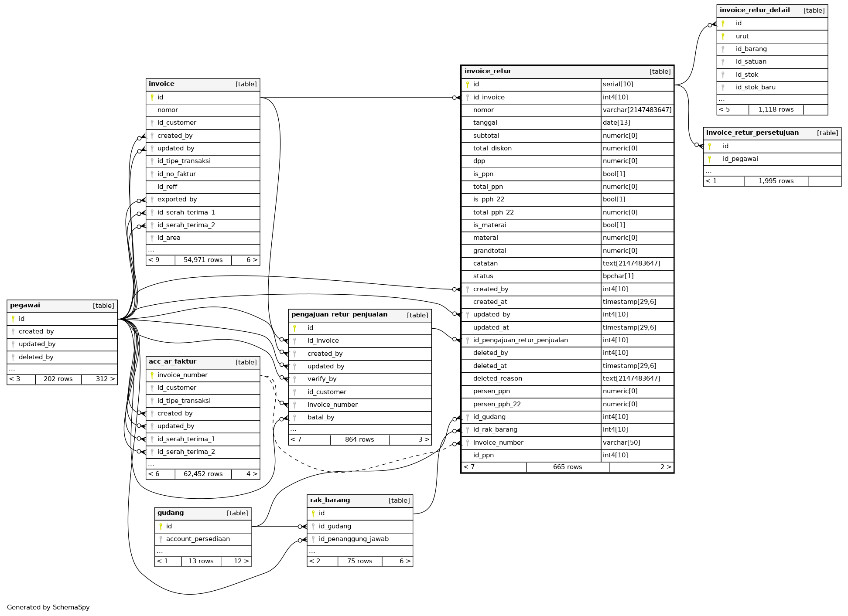The width and height of the screenshot is (848, 616).
Task: Click the '62,452 rows' cell in acc_ar_faktur
Action: 203,474
